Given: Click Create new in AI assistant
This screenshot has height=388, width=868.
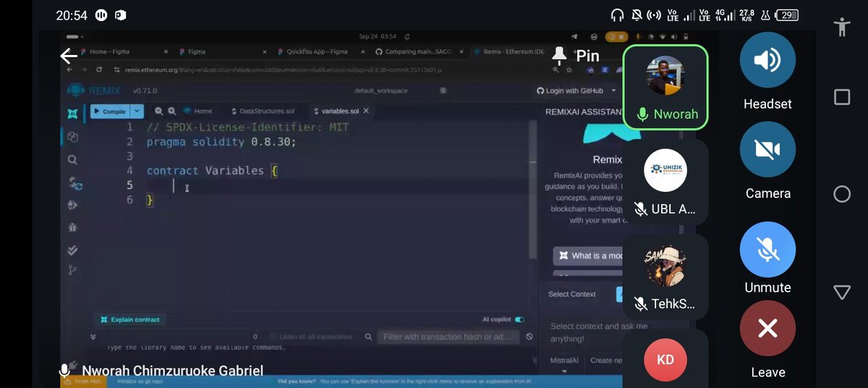Looking at the screenshot, I should [x=605, y=360].
